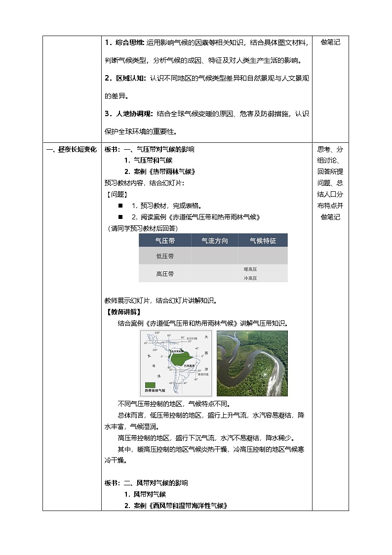The height and width of the screenshot is (555, 392).
Task: Click the small label '冷高压'
Action: pos(250,278)
